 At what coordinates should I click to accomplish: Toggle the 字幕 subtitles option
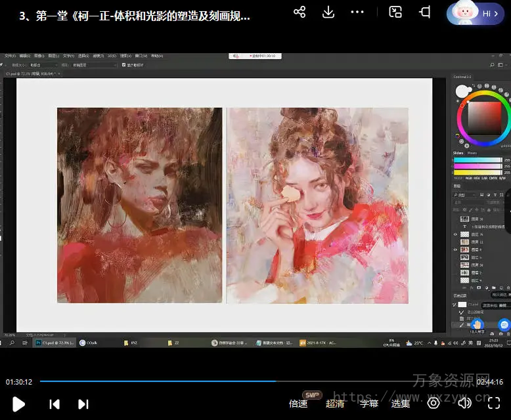pyautogui.click(x=369, y=404)
